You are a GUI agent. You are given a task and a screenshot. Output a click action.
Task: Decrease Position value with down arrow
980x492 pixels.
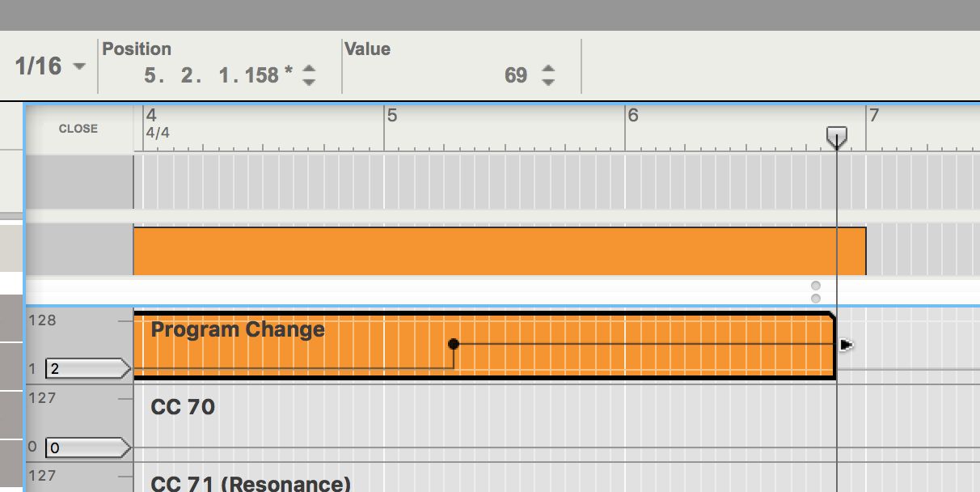[308, 81]
